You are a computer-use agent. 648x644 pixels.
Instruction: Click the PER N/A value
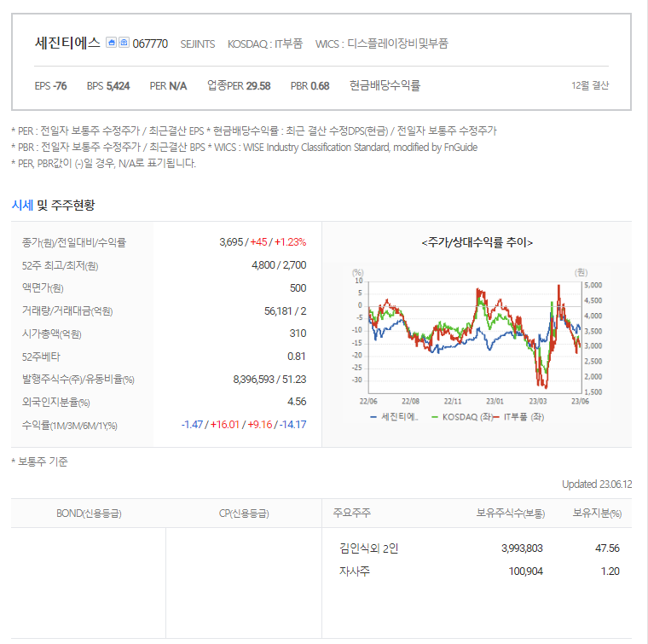click(168, 86)
